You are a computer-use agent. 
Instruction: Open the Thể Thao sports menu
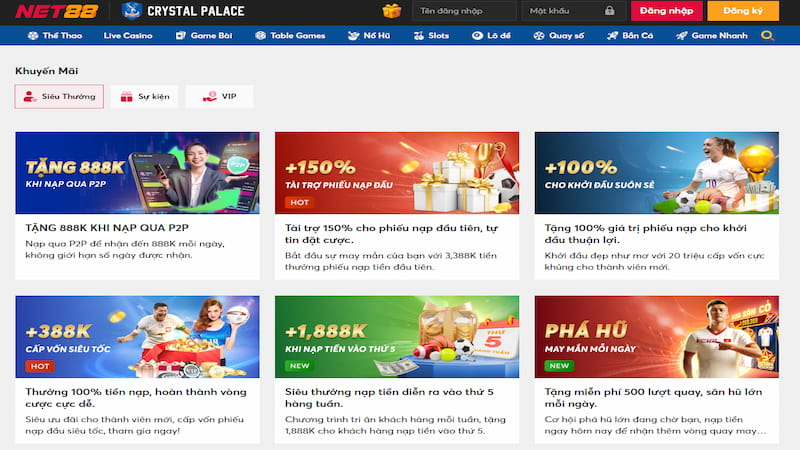(x=55, y=35)
